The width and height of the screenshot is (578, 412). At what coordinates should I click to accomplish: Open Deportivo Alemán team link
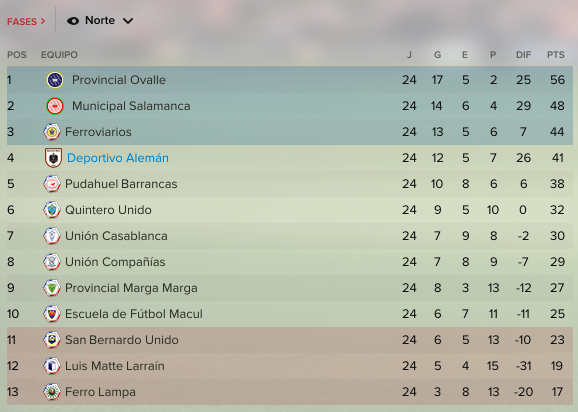click(118, 158)
